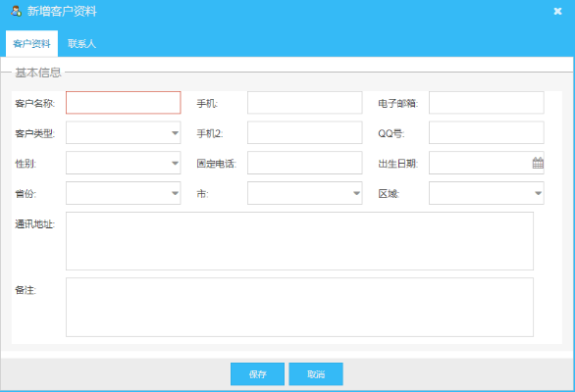575x392 pixels.
Task: Expand the 区域 region dropdown
Action: (x=538, y=193)
